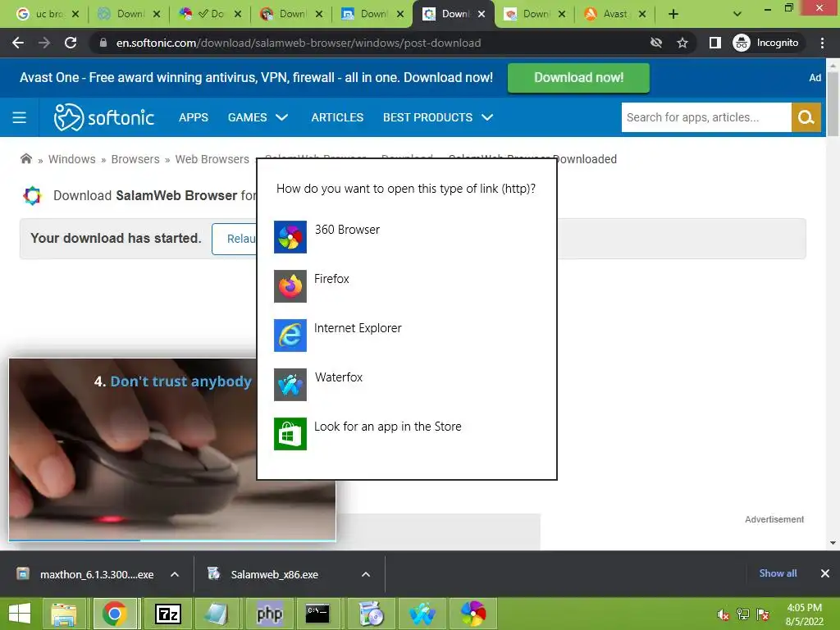The image size is (840, 630).
Task: Close the downloads bar
Action: 825,573
